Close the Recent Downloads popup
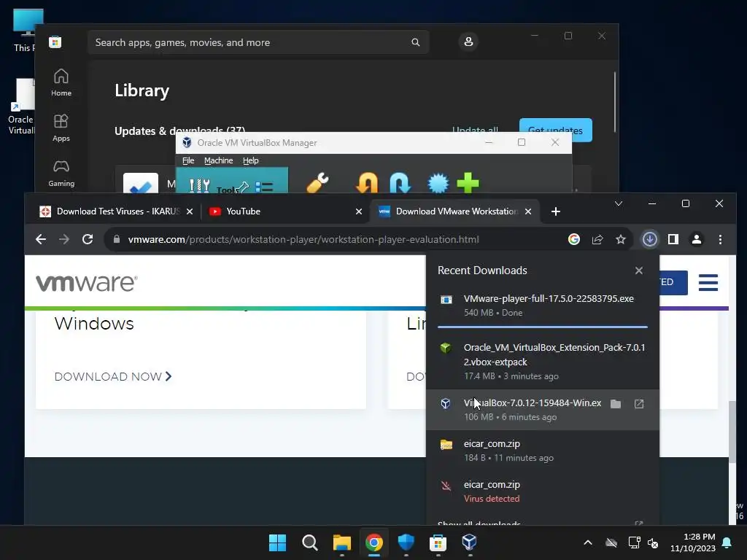Image resolution: width=747 pixels, height=560 pixels. pyautogui.click(x=639, y=271)
